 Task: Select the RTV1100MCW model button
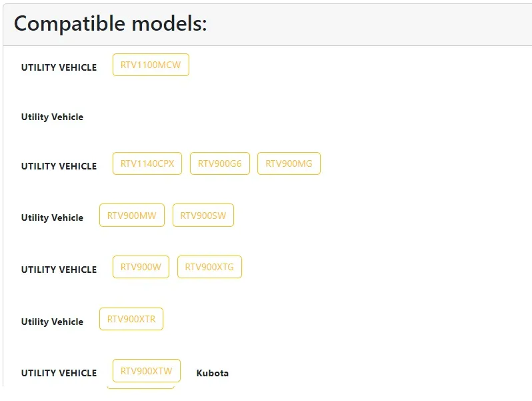(x=151, y=65)
